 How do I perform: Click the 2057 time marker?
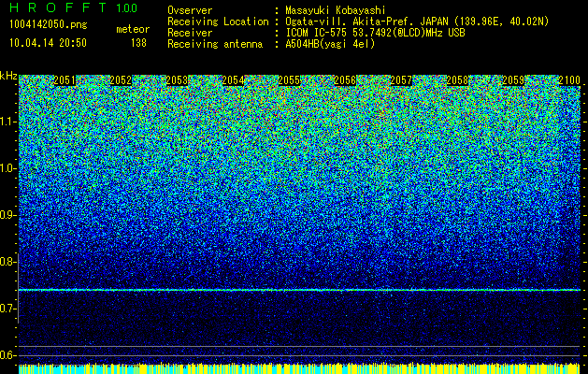point(401,80)
